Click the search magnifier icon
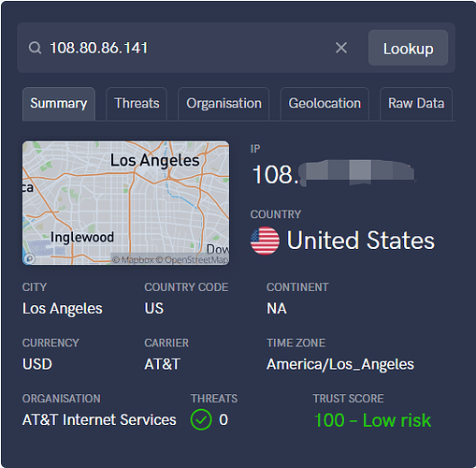The height and width of the screenshot is (468, 476). coord(35,48)
